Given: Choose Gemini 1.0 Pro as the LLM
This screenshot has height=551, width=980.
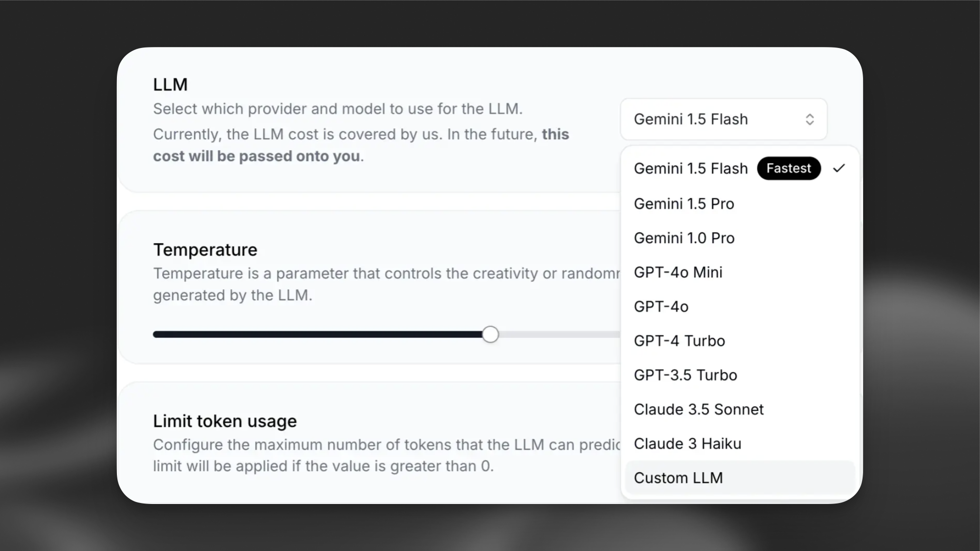Looking at the screenshot, I should pyautogui.click(x=683, y=237).
